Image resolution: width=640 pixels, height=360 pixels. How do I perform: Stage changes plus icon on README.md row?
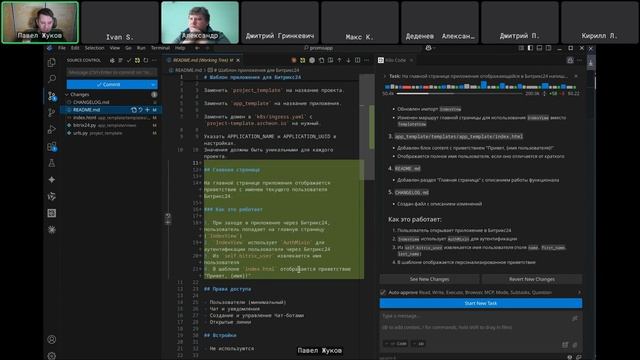coord(147,110)
